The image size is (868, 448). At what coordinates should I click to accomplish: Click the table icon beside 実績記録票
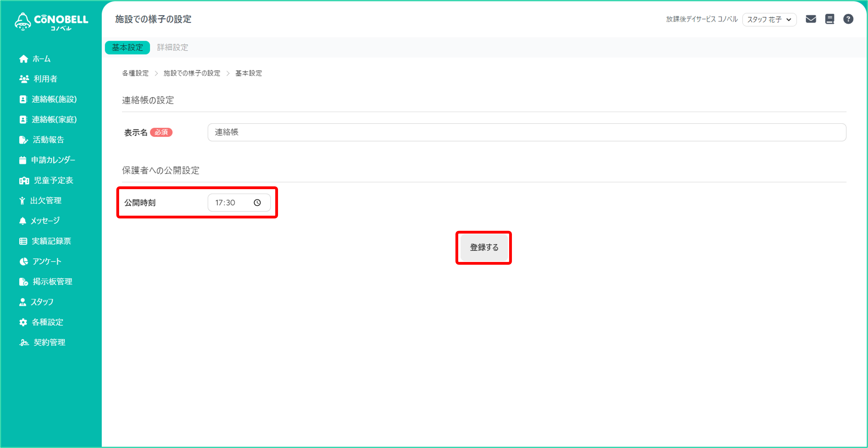23,241
